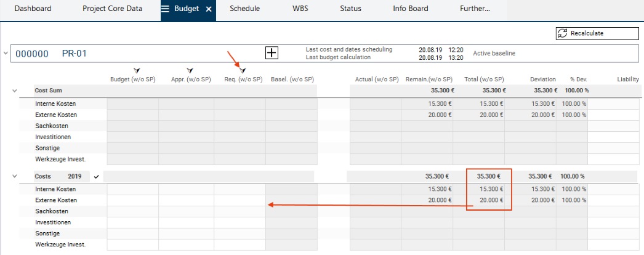The height and width of the screenshot is (255, 644).
Task: Collapse the PR-01 project header row
Action: point(6,53)
